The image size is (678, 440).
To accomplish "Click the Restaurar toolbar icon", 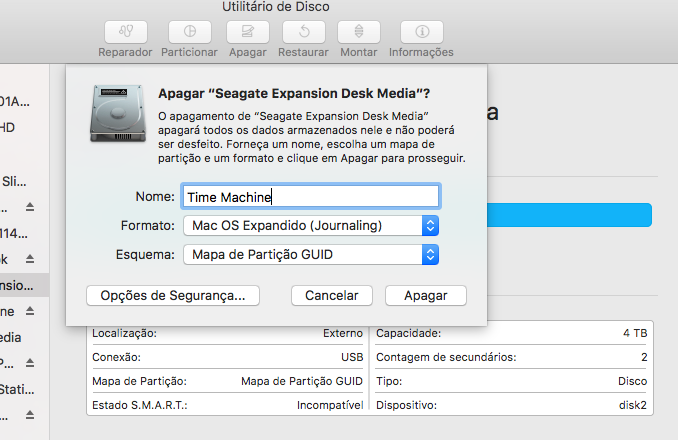I will (303, 32).
